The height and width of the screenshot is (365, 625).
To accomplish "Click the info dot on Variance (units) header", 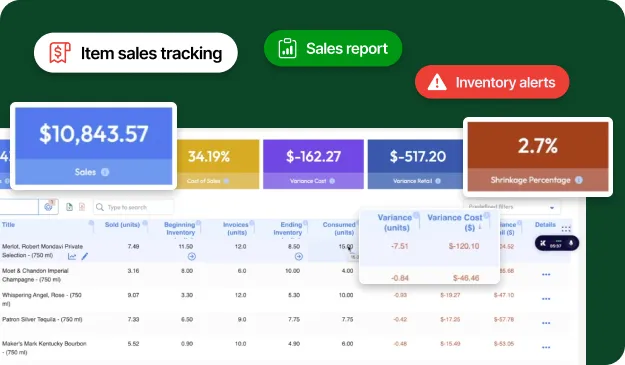I will point(416,216).
